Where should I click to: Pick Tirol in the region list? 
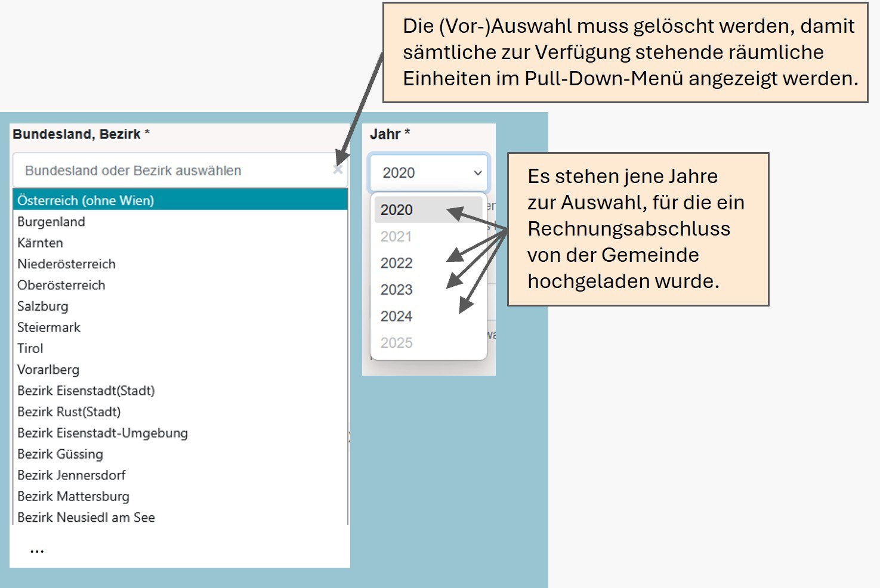coord(30,348)
